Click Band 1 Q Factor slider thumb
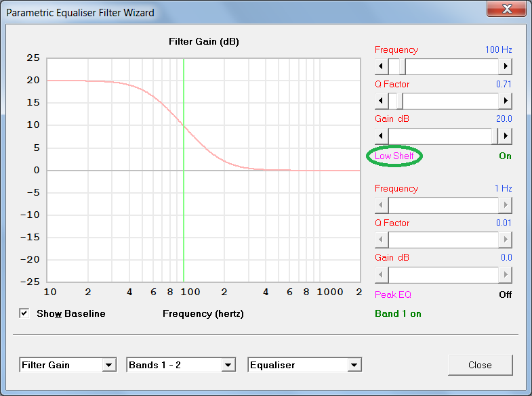 pyautogui.click(x=400, y=101)
